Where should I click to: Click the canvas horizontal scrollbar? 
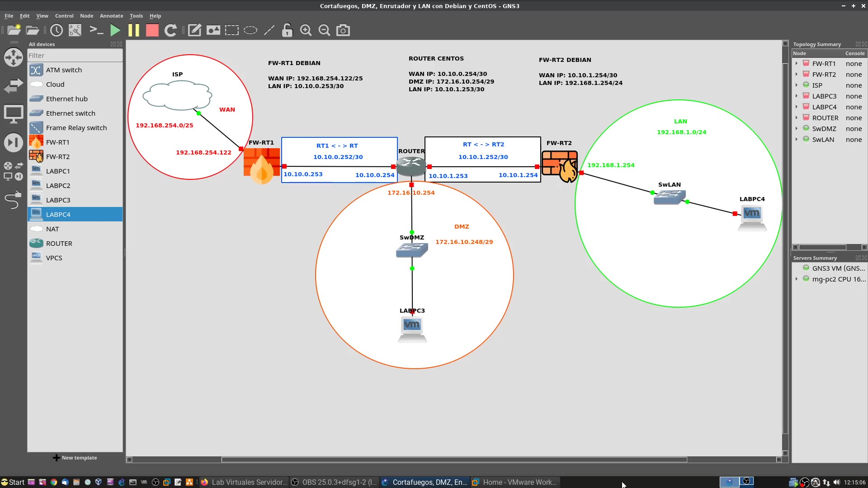pyautogui.click(x=454, y=460)
